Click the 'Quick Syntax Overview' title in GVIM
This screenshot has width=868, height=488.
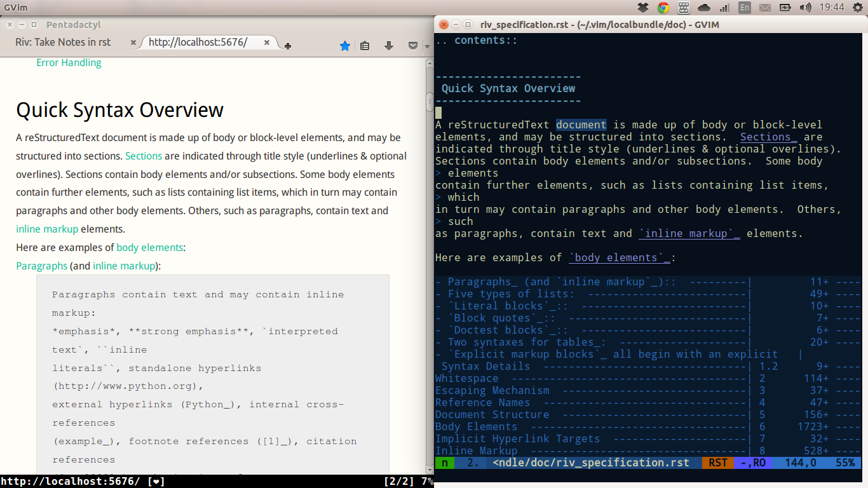pyautogui.click(x=508, y=88)
